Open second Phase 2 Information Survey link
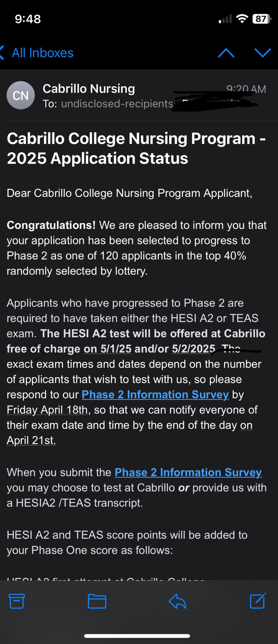This screenshot has height=644, width=278. 188,472
